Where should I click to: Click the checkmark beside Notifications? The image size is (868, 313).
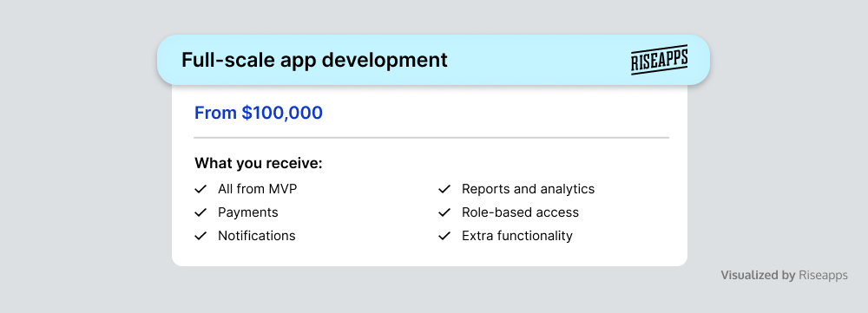(201, 236)
